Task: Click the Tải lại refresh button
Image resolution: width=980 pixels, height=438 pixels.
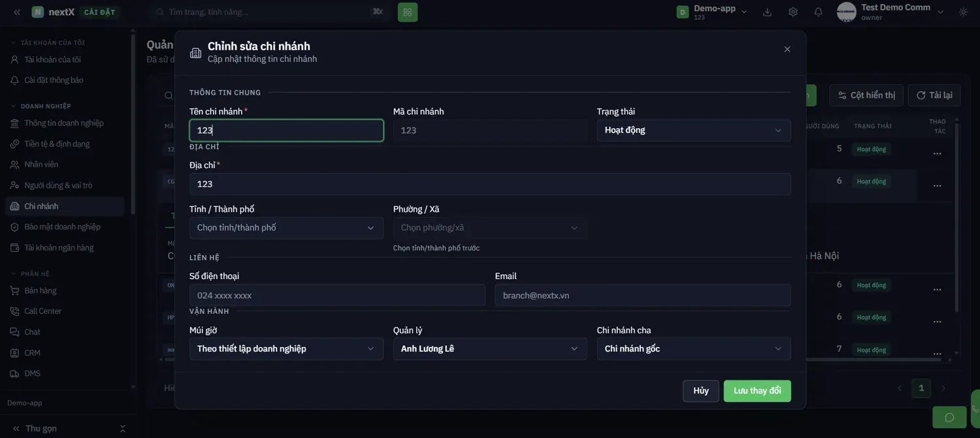Action: 934,95
